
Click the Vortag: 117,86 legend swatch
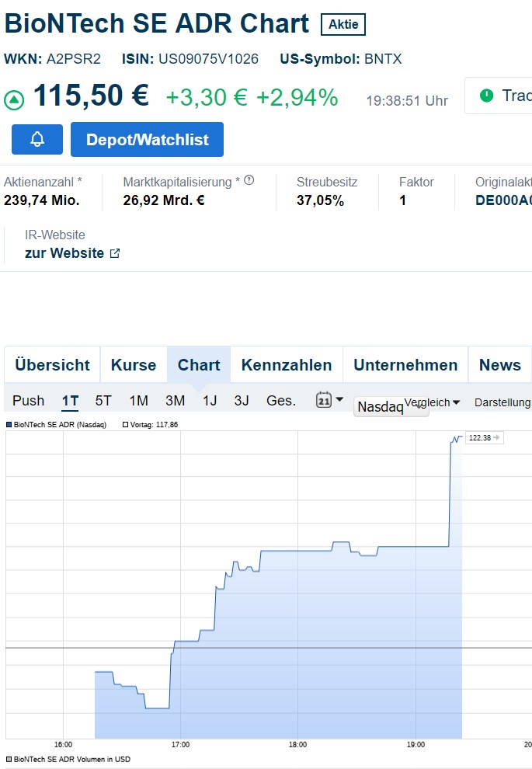coord(126,425)
